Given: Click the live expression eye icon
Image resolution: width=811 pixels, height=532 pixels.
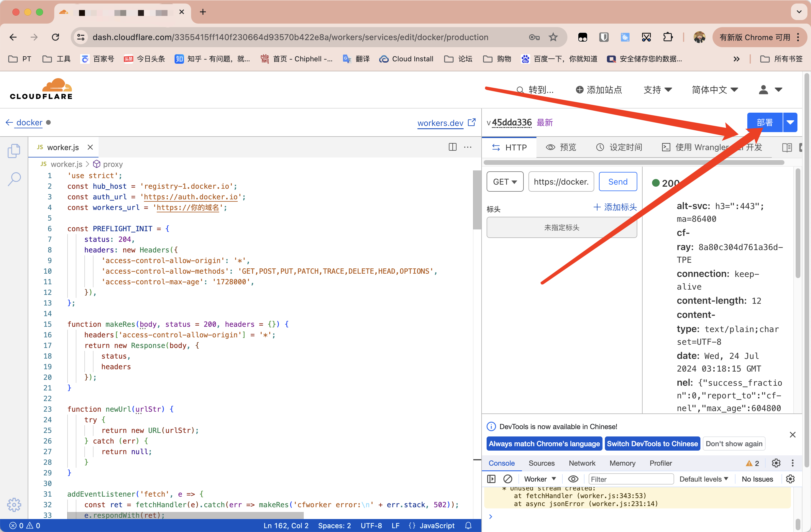Looking at the screenshot, I should [573, 479].
